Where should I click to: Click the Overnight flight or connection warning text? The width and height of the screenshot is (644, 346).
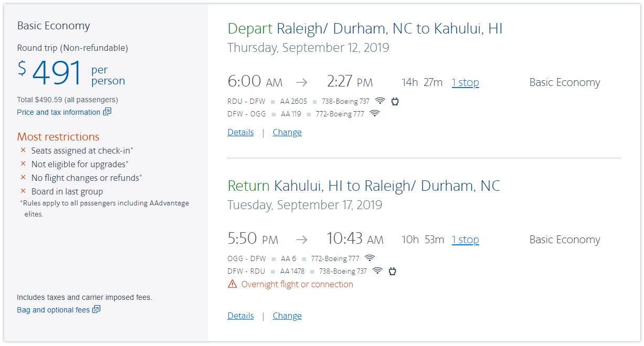coord(297,284)
